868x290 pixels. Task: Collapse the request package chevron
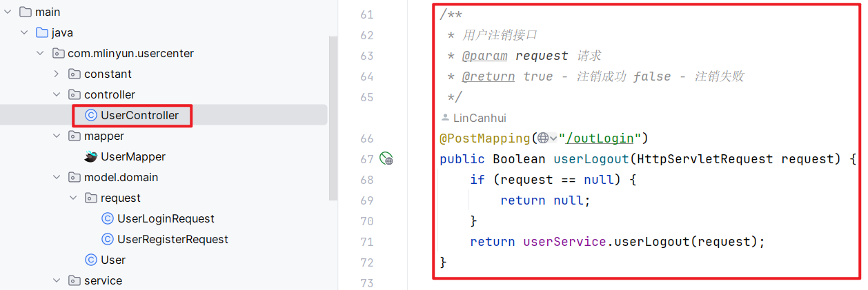[x=74, y=198]
